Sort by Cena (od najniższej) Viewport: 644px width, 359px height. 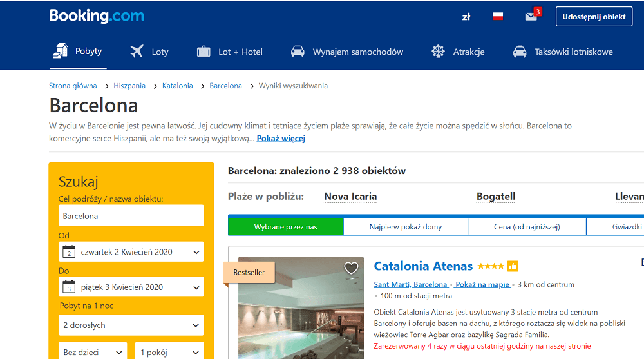point(527,227)
